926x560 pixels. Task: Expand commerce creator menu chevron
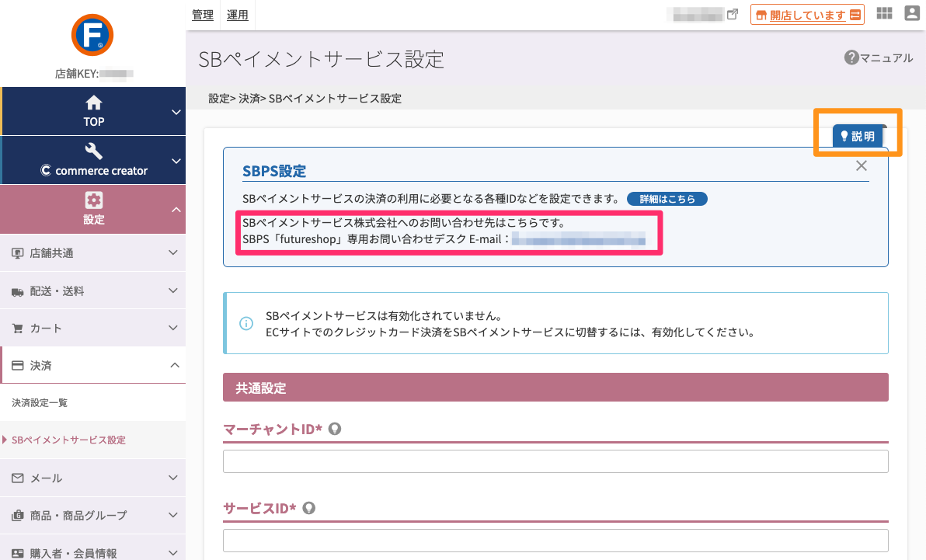click(x=176, y=161)
